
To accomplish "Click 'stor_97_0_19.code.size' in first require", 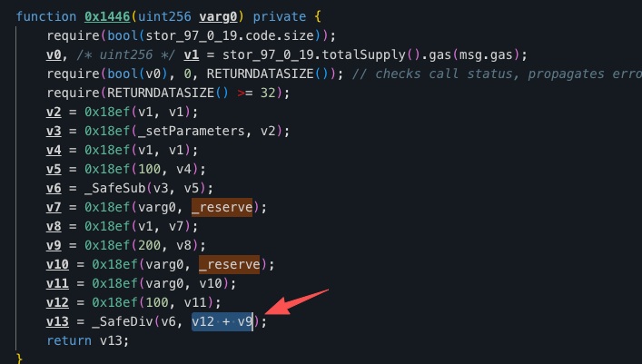I will pos(230,35).
